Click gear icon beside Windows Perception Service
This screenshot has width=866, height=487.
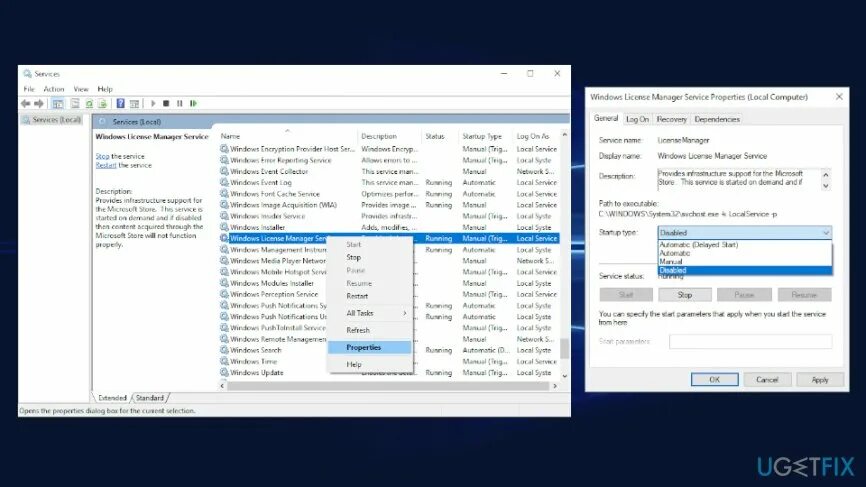[224, 294]
